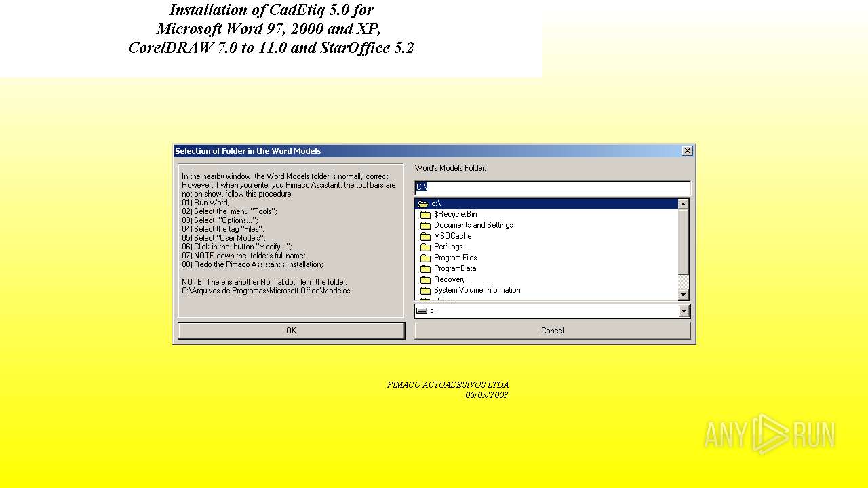This screenshot has width=868, height=488.
Task: Click the $Recycle.Bin folder icon
Action: (426, 215)
